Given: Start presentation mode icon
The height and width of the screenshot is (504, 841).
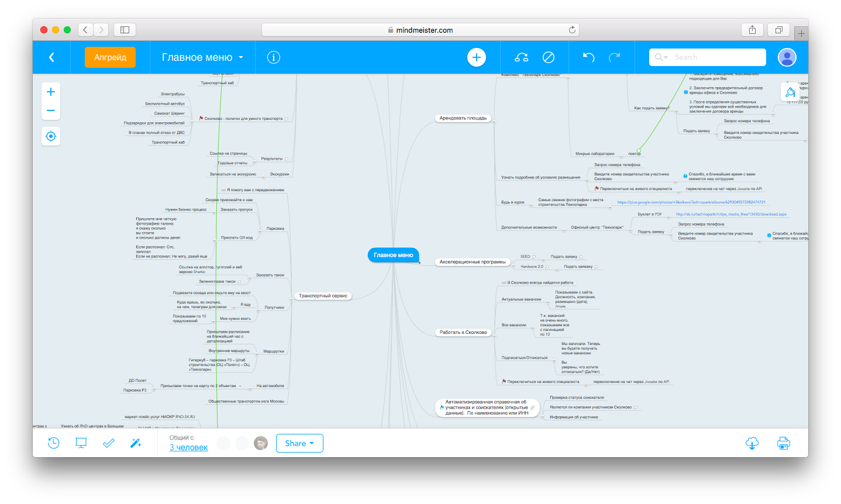Looking at the screenshot, I should (x=81, y=443).
